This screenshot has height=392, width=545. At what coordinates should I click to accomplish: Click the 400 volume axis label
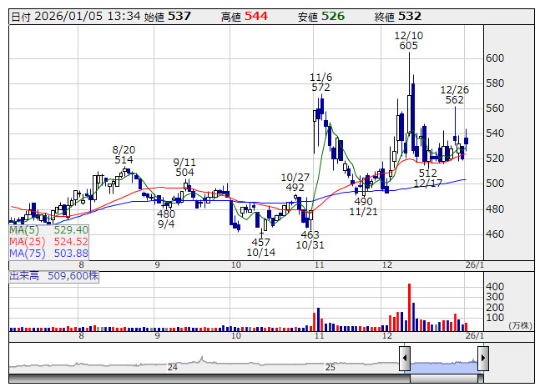495,287
